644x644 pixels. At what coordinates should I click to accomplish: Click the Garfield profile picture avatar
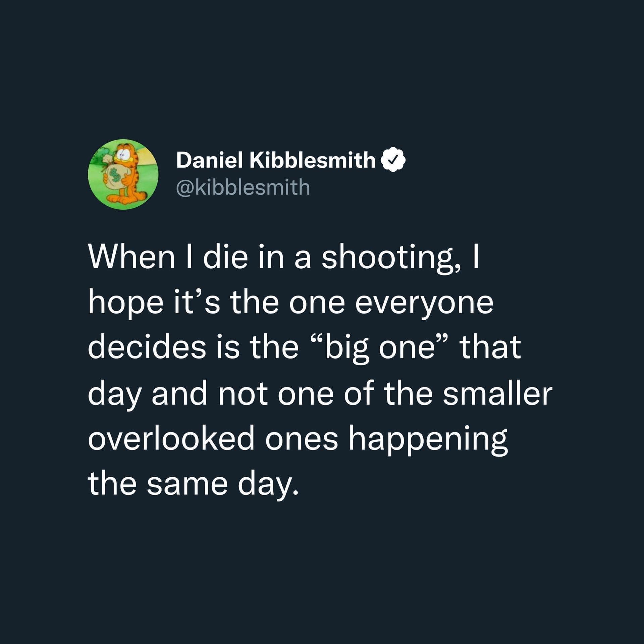click(x=123, y=174)
